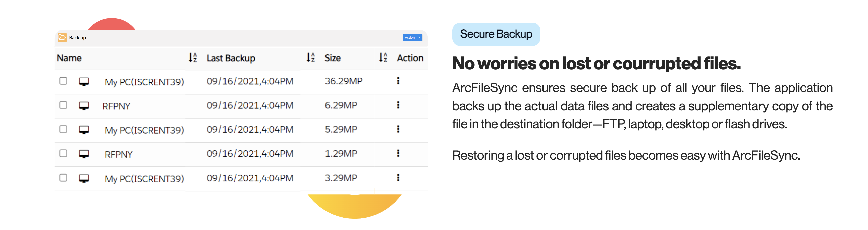
Task: Tick the checkbox on the last My PC(ISCRENT39) row
Action: point(63,178)
